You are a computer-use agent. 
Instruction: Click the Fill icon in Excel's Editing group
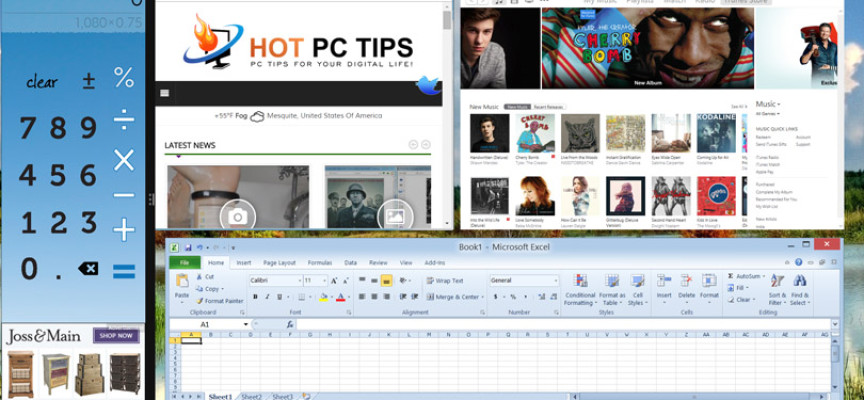coord(731,288)
